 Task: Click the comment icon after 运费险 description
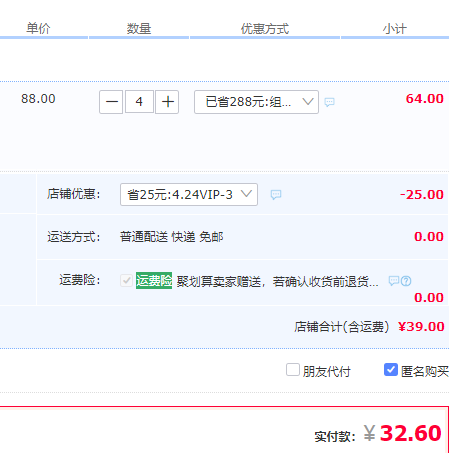tap(394, 281)
